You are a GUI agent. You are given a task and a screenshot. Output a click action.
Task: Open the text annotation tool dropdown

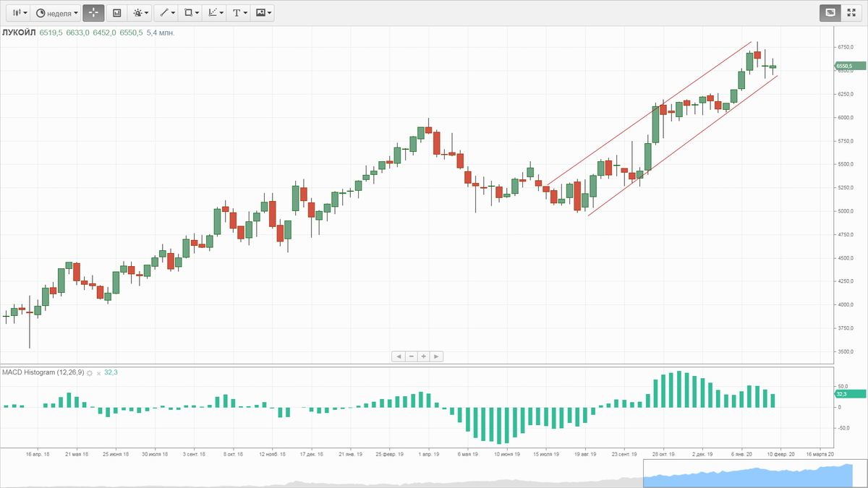click(239, 12)
